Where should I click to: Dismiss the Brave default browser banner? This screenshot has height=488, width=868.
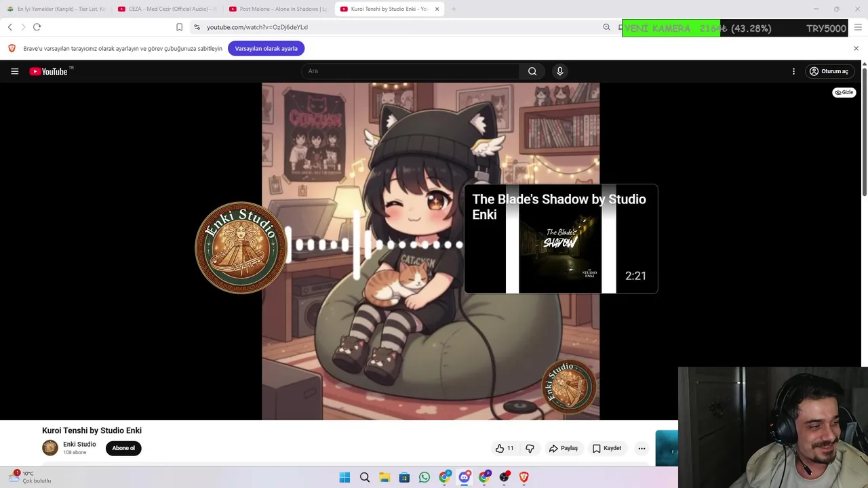click(856, 49)
